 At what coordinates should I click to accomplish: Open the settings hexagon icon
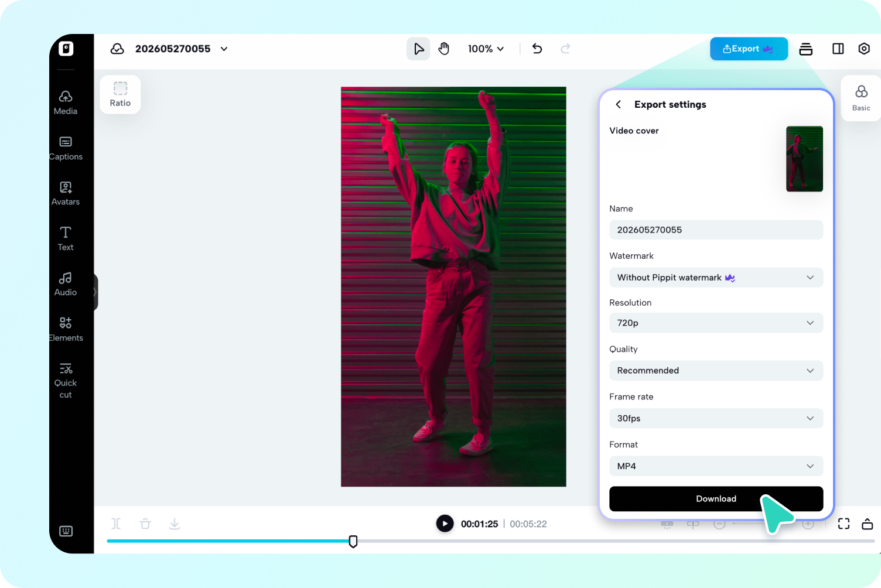tap(864, 49)
